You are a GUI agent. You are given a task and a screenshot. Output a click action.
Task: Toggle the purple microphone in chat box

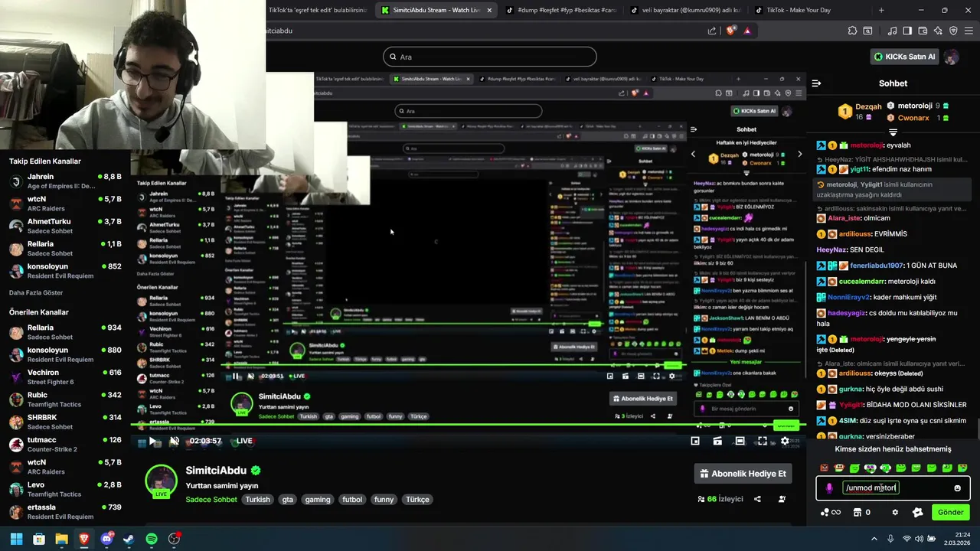pos(829,487)
